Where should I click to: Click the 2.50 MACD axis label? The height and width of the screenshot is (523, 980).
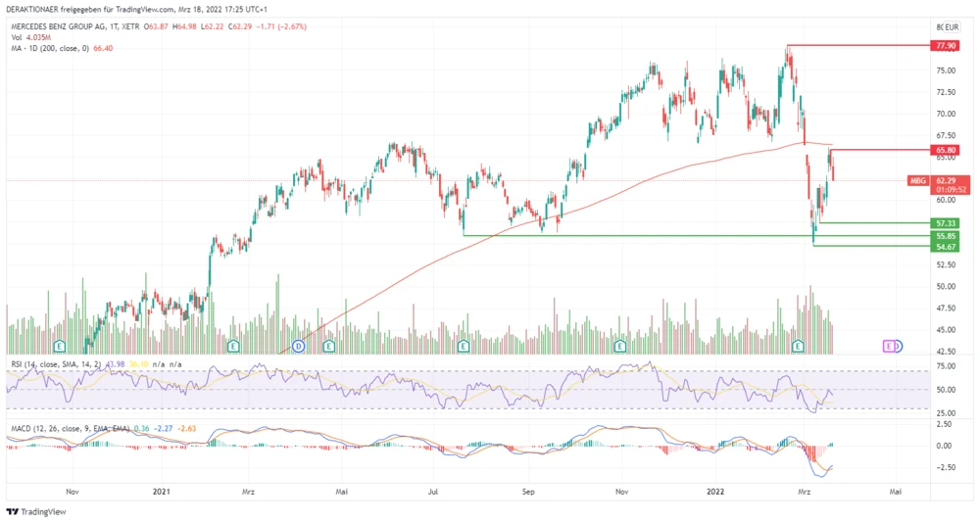coord(946,424)
